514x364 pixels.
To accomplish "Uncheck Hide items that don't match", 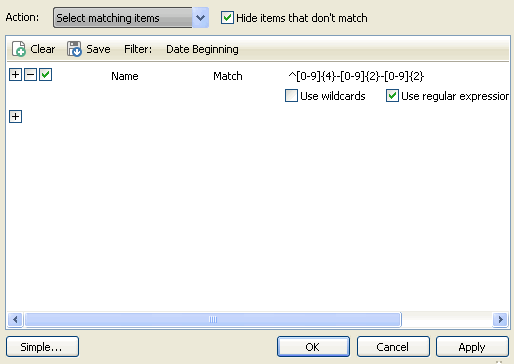I will (x=227, y=18).
